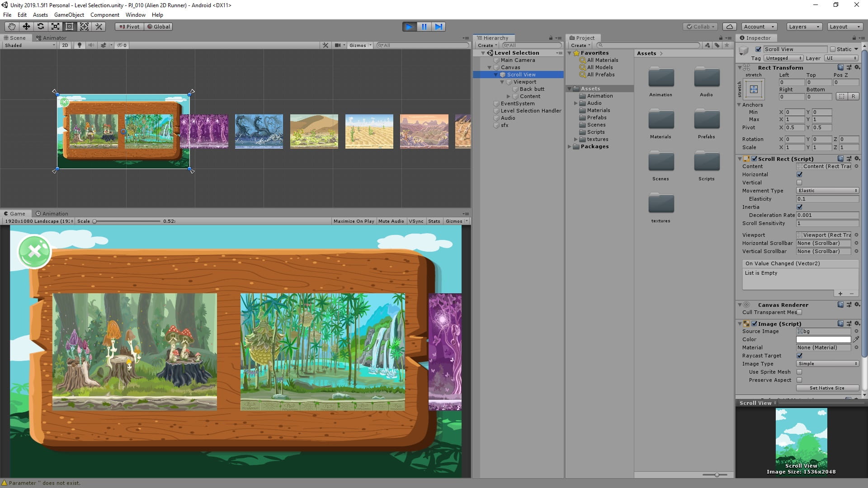Select the Rect tool
868x488 pixels.
[70, 27]
